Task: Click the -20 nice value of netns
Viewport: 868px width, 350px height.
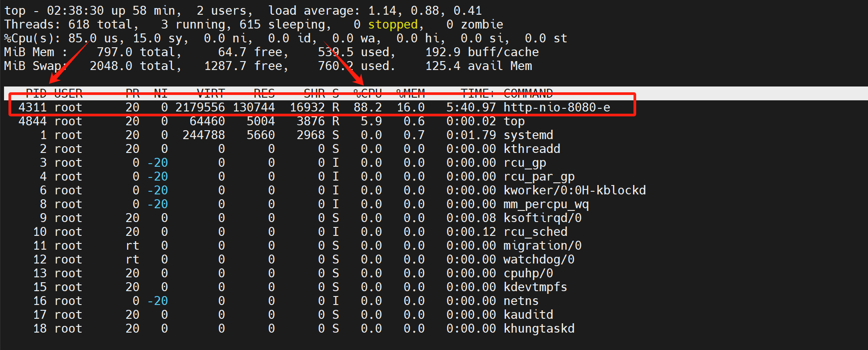Action: pyautogui.click(x=157, y=301)
